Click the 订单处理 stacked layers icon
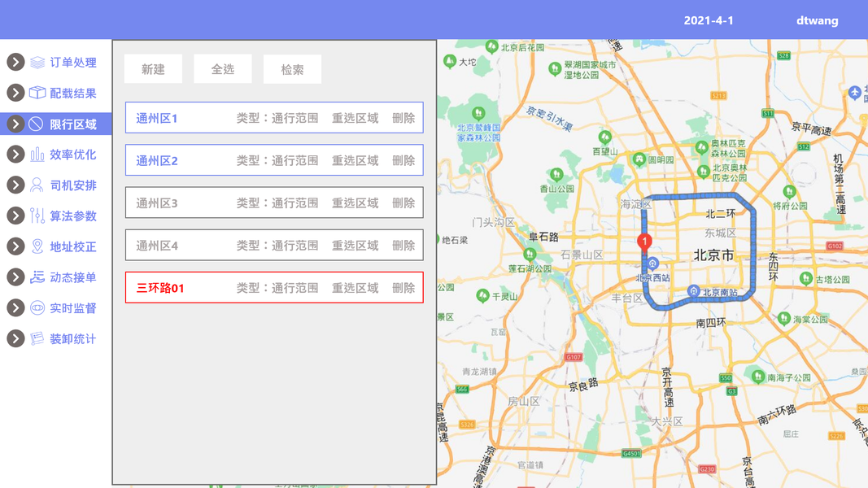The height and width of the screenshot is (488, 868). pyautogui.click(x=37, y=62)
